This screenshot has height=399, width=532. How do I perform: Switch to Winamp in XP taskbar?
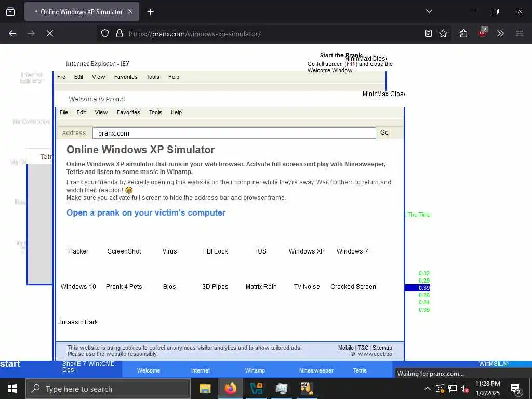(255, 370)
